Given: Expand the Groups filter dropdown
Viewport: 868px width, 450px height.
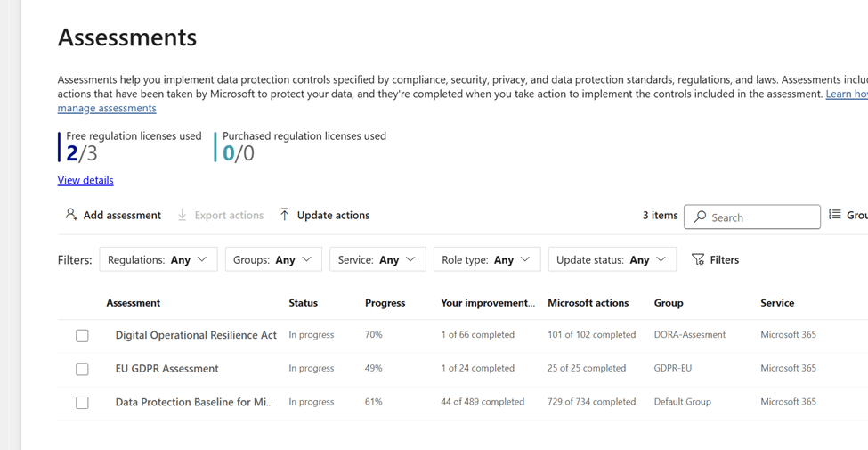Looking at the screenshot, I should pyautogui.click(x=273, y=259).
